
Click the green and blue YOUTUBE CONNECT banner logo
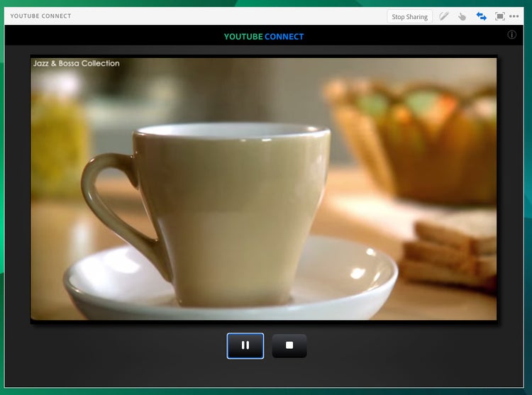coord(264,37)
